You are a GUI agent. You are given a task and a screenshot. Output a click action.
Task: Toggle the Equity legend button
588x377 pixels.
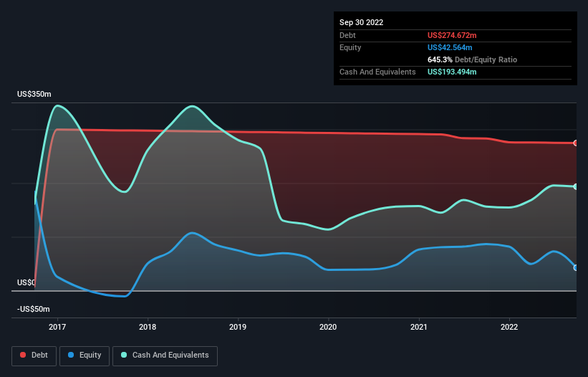pos(85,355)
